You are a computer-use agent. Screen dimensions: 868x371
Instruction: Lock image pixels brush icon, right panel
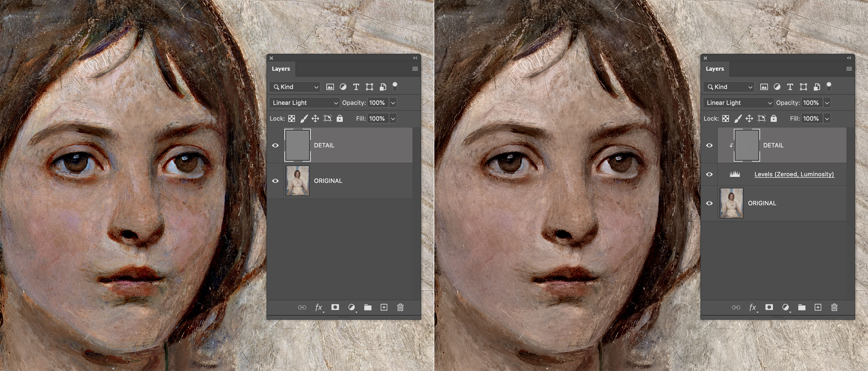[x=738, y=119]
